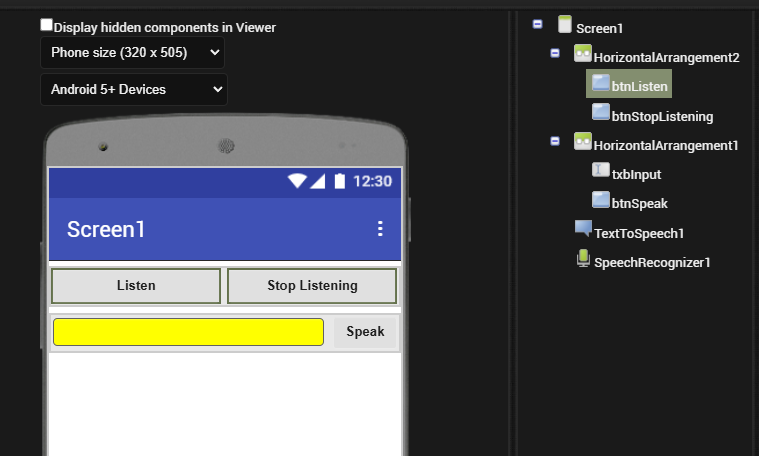759x456 pixels.
Task: Select txbInput label in the tree
Action: (636, 174)
